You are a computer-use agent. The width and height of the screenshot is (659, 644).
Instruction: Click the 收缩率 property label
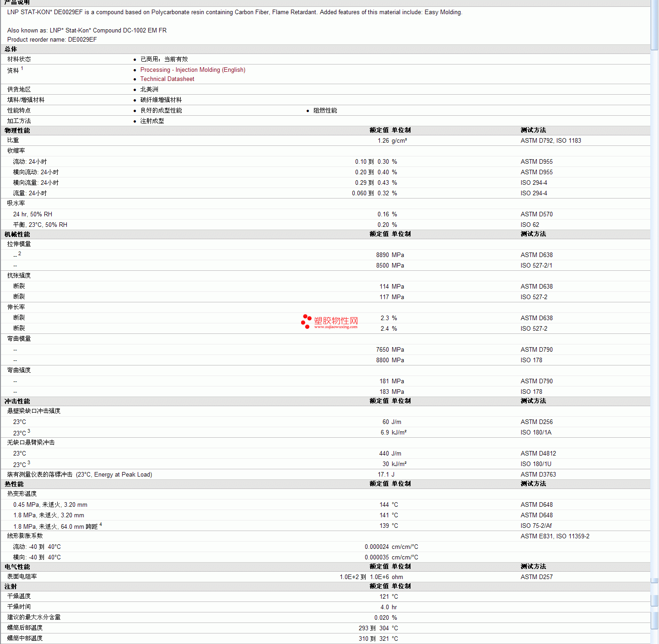16,151
